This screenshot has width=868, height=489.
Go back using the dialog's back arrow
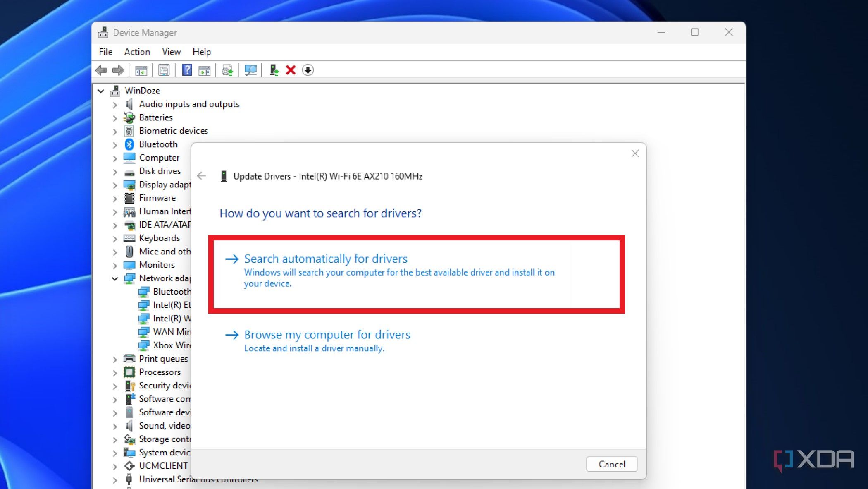point(202,176)
